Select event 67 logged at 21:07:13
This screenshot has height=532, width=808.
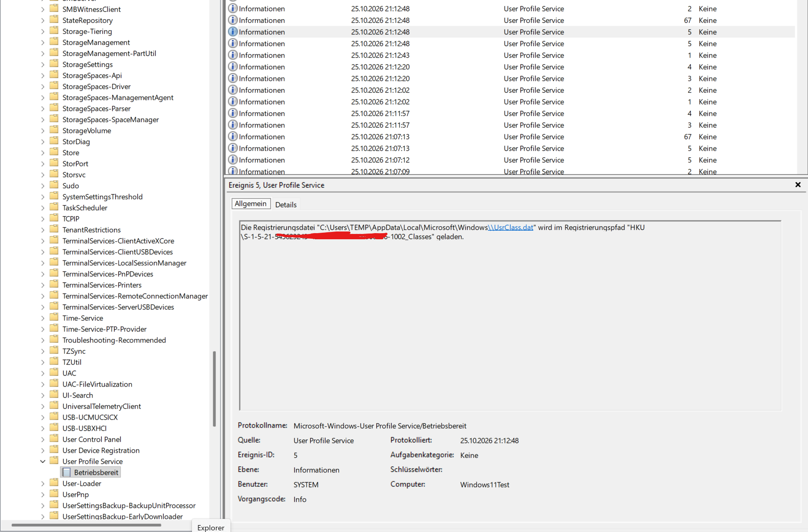point(511,137)
